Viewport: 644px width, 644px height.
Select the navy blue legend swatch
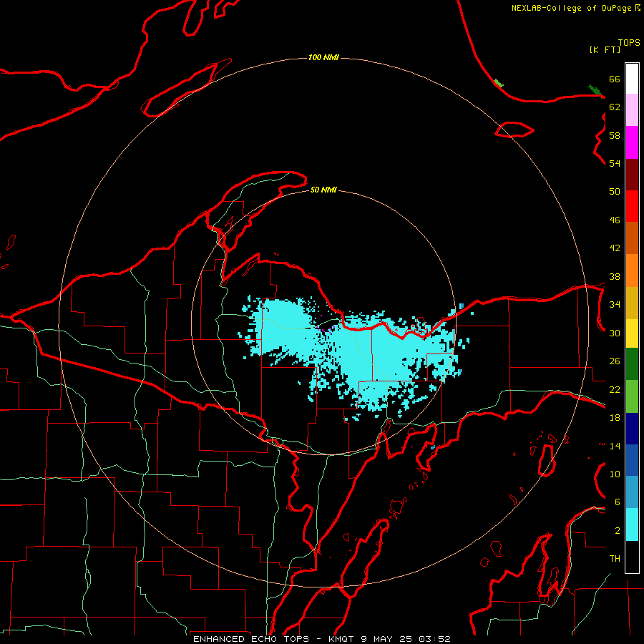[632, 429]
